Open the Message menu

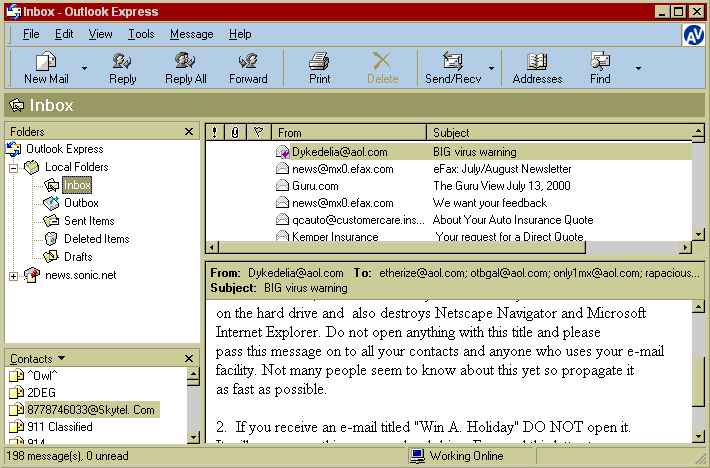(192, 34)
